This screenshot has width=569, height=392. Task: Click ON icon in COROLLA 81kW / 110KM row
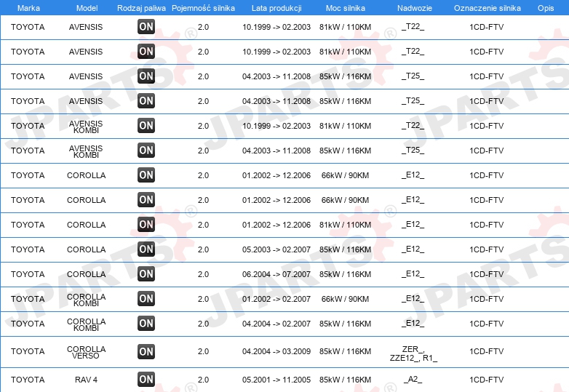coord(146,224)
